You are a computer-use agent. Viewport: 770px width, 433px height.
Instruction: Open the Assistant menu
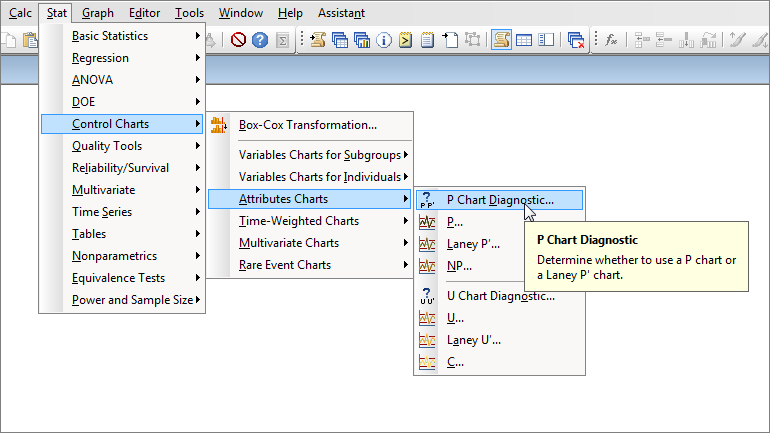click(x=341, y=13)
